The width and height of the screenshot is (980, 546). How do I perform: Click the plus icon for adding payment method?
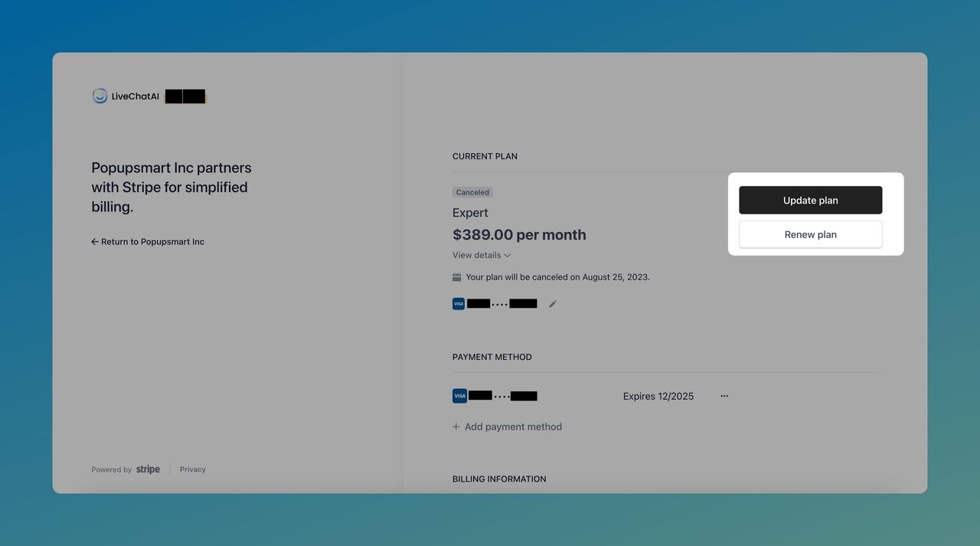tap(456, 427)
